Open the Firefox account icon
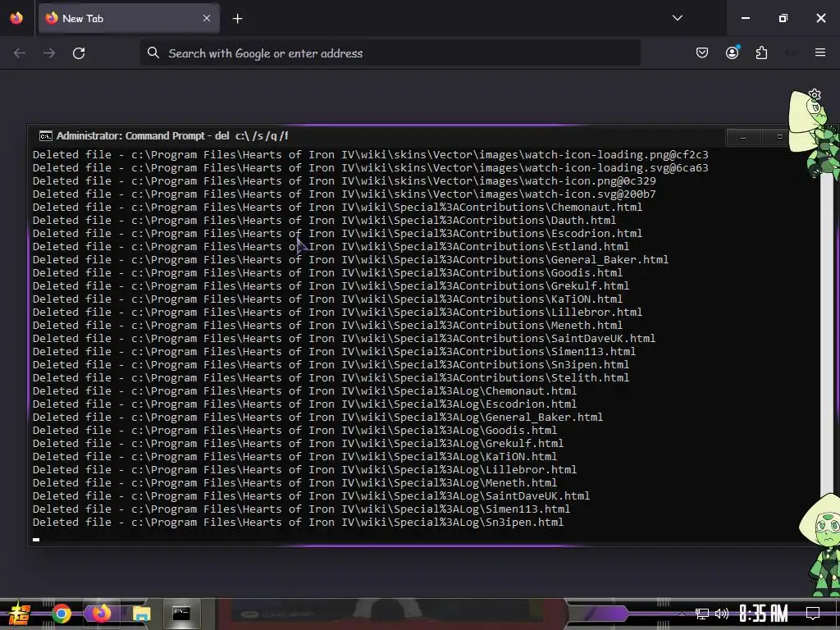Screen dimensions: 840x630 733,52
